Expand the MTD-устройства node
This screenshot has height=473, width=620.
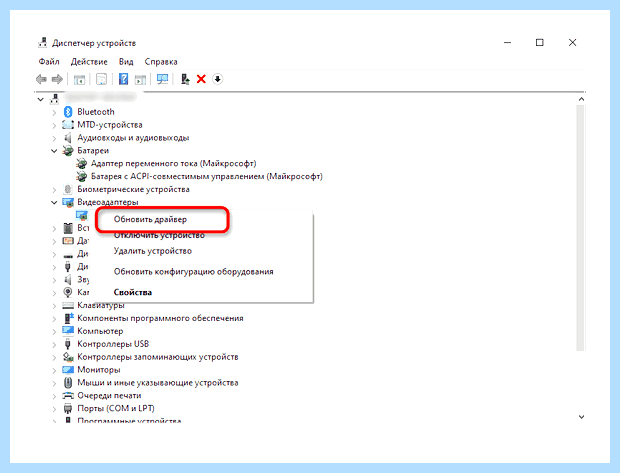coord(54,125)
